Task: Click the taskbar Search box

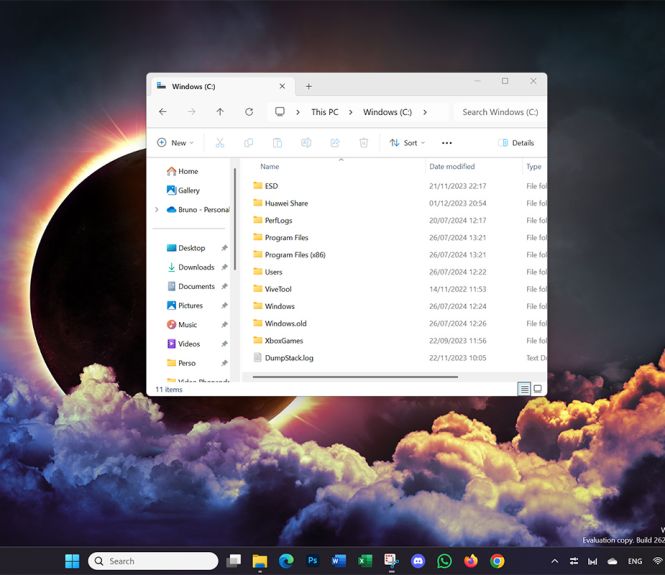Action: [153, 561]
